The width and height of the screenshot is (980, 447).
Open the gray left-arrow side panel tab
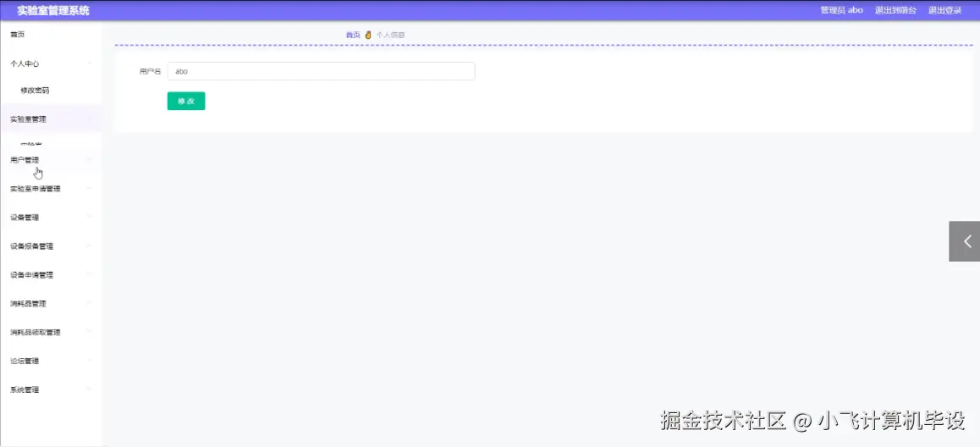pos(965,240)
